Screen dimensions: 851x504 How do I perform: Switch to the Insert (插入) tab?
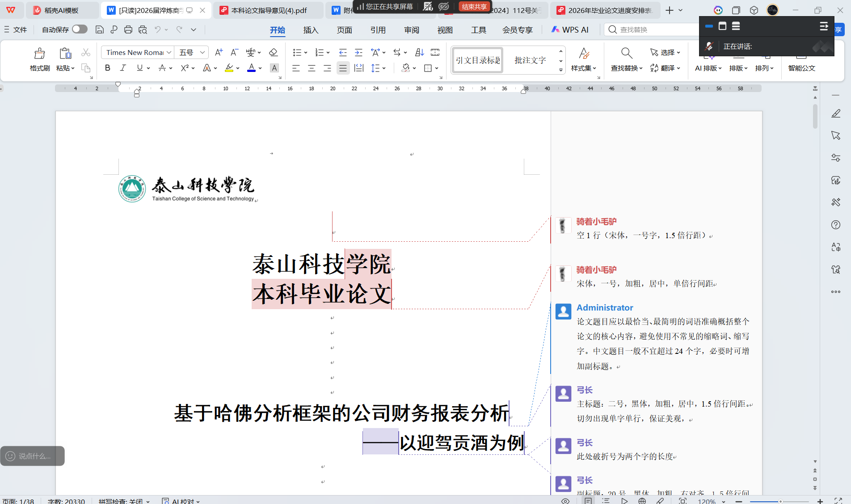311,30
